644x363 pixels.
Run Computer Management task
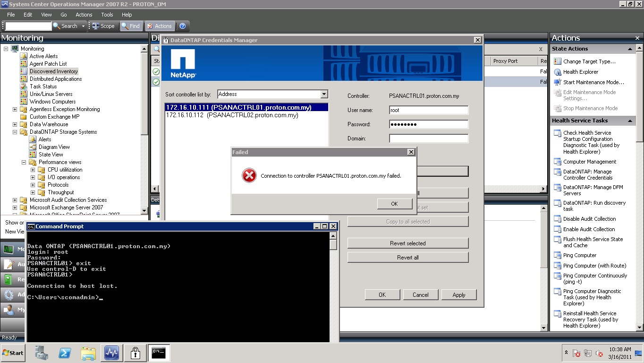590,162
